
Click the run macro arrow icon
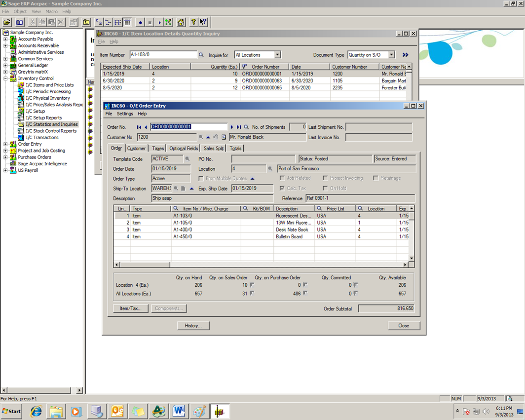click(159, 22)
